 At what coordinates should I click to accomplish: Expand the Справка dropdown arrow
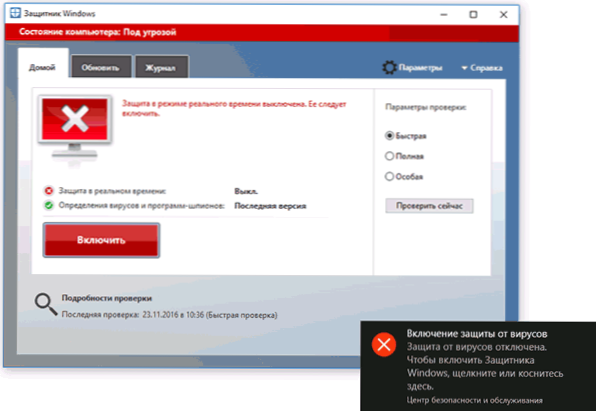pyautogui.click(x=464, y=68)
